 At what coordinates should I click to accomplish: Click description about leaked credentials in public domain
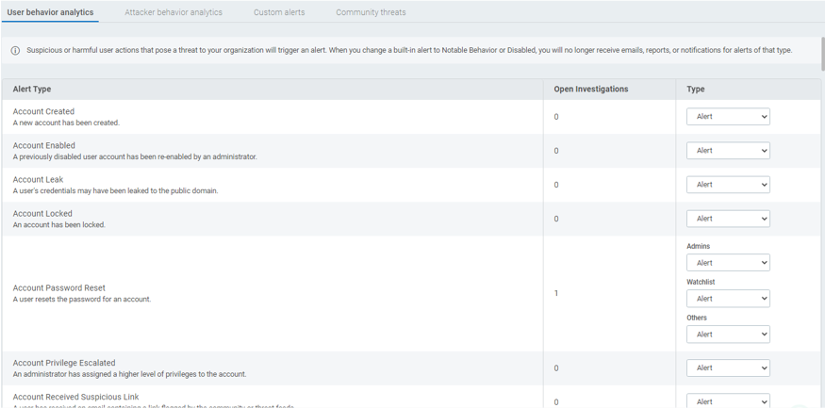point(115,191)
